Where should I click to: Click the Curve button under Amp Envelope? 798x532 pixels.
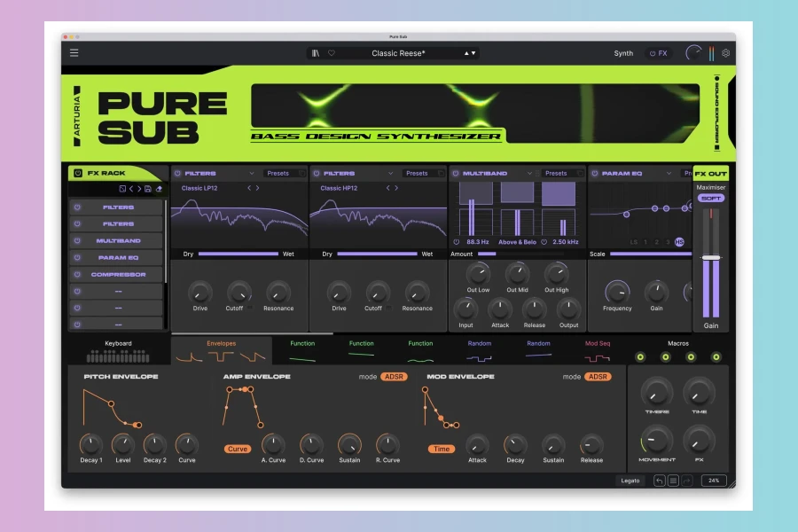click(x=238, y=449)
